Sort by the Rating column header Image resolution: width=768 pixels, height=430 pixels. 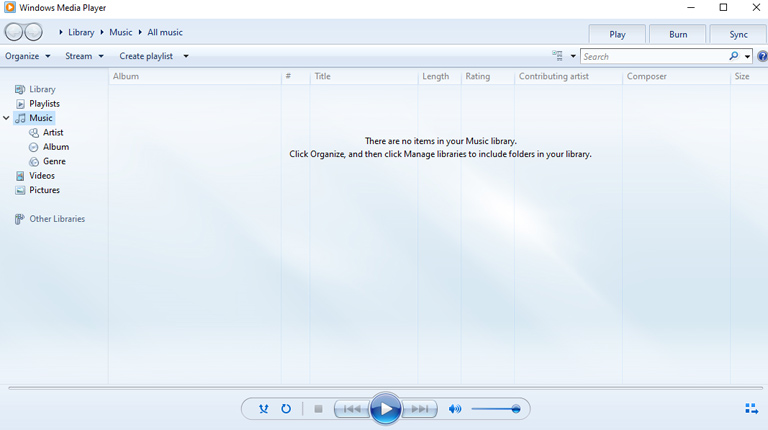[x=488, y=76]
